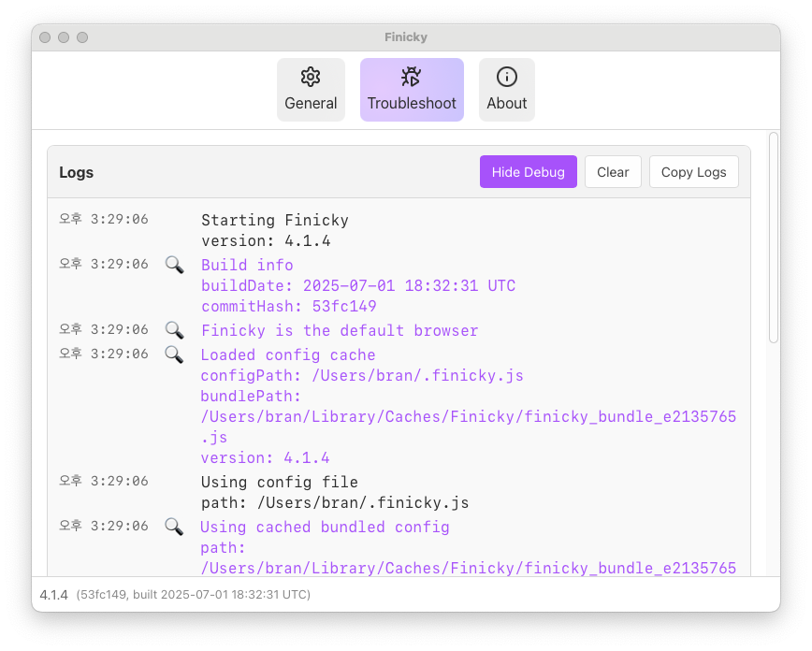Open settings with the General gear icon
This screenshot has height=651, width=812.
pyautogui.click(x=311, y=77)
